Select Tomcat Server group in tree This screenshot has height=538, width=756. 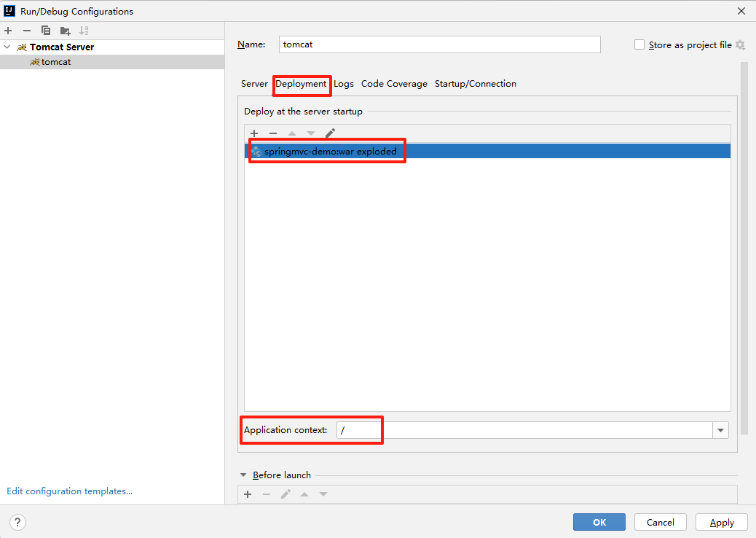62,47
